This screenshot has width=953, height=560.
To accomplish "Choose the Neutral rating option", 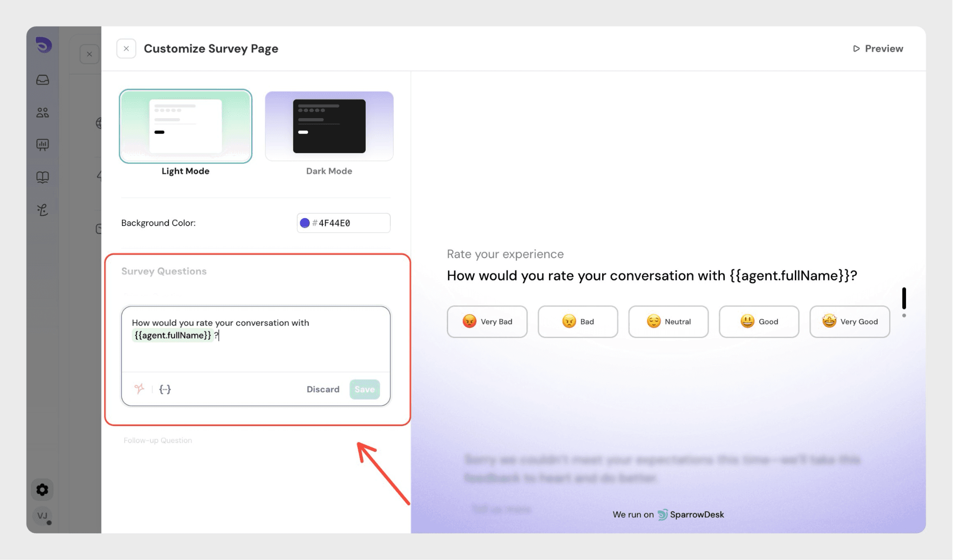I will pyautogui.click(x=668, y=321).
